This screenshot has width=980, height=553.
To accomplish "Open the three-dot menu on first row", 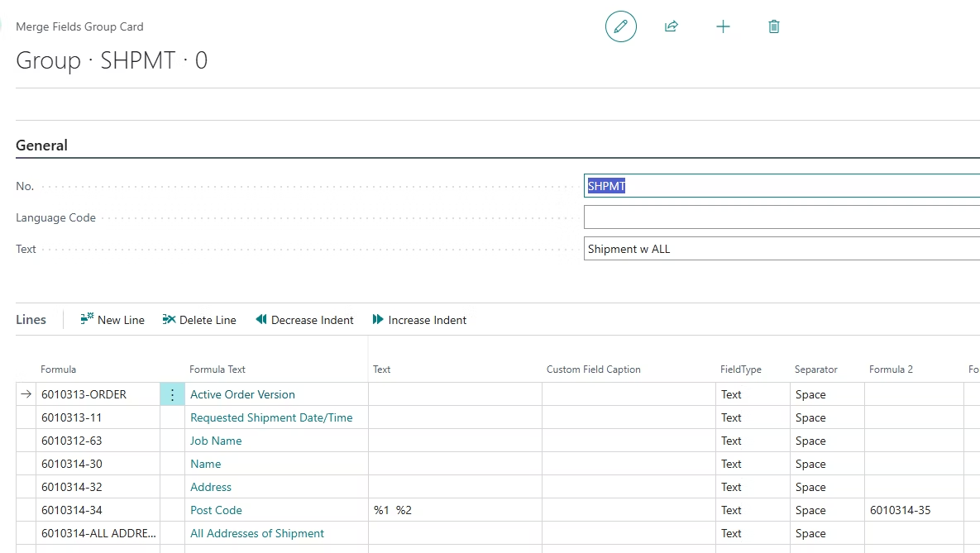I will point(172,394).
